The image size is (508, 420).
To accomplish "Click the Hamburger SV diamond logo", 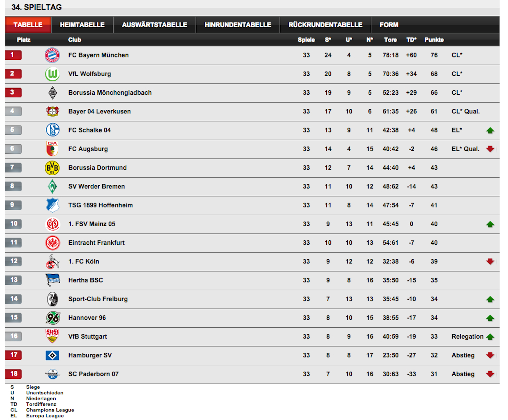I will tap(52, 355).
